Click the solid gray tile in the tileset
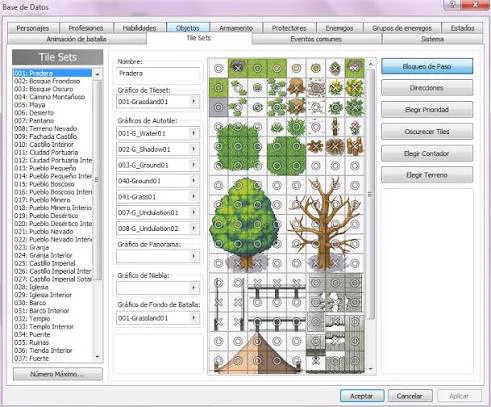Screen dimensions: 491x407 [x=218, y=107]
